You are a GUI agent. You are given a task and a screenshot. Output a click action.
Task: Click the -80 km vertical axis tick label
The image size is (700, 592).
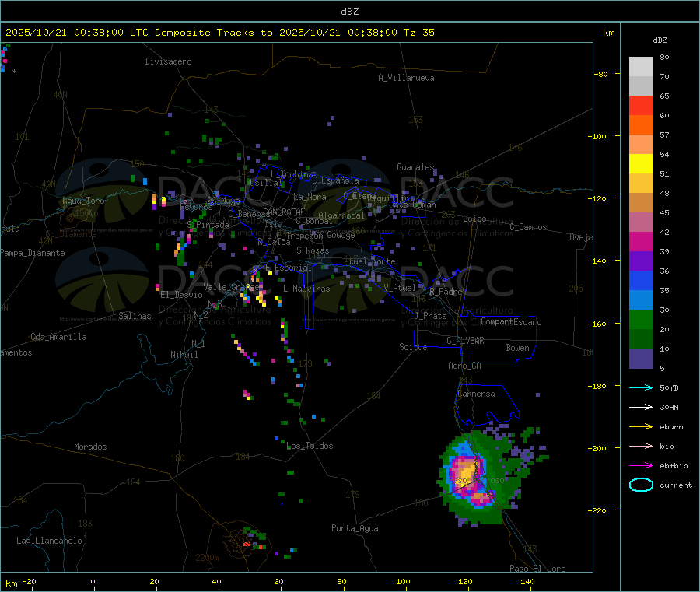[x=601, y=74]
